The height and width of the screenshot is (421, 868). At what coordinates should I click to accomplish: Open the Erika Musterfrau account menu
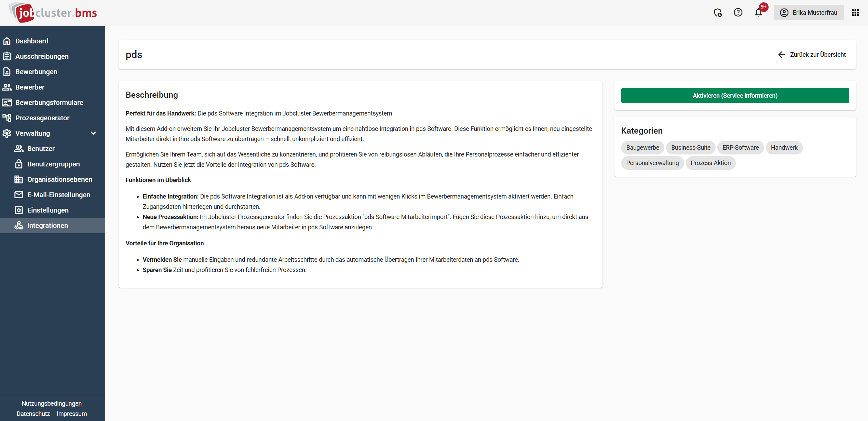[x=809, y=13]
